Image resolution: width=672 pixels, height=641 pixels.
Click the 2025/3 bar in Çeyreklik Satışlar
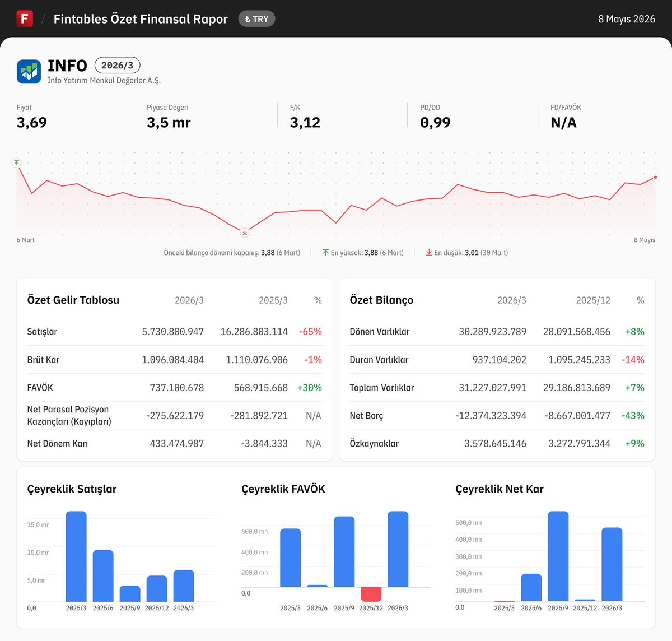[x=76, y=556]
